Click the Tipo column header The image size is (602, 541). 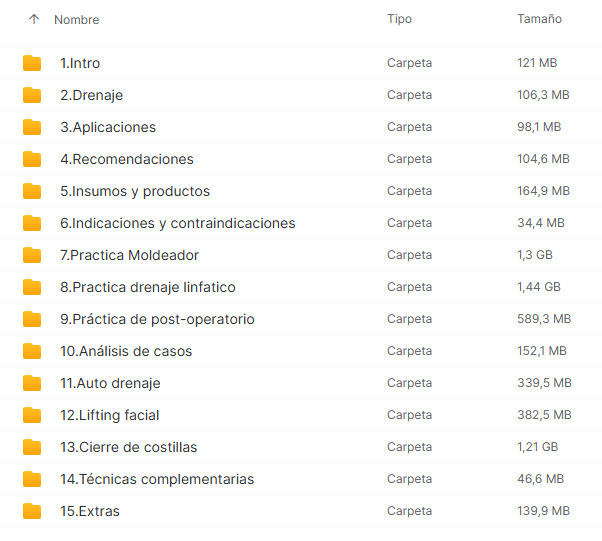click(399, 19)
